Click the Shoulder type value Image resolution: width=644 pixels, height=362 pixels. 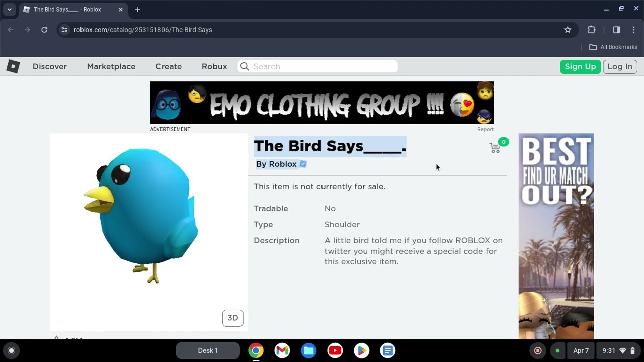tap(342, 224)
